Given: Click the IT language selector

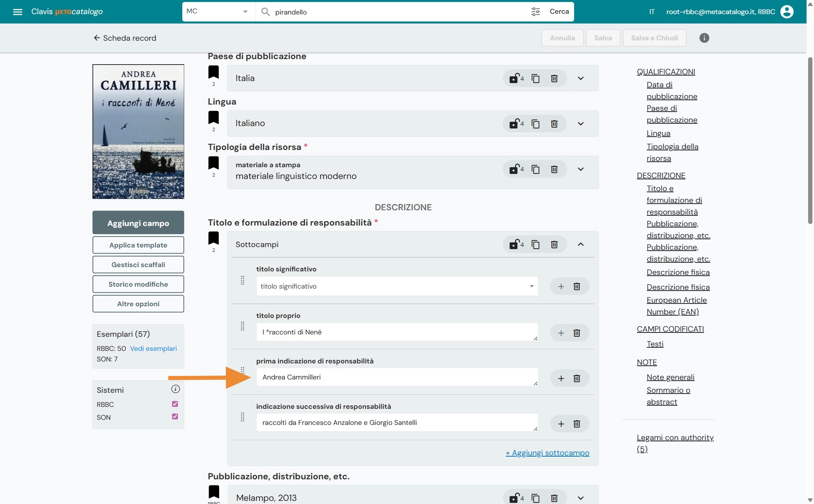Looking at the screenshot, I should coord(652,11).
